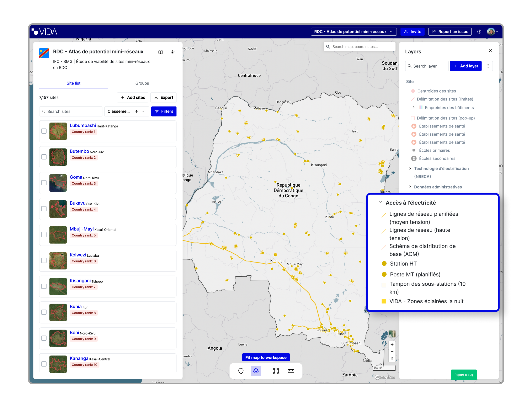Click the Add layer button
This screenshot has height=416, width=532.
click(x=465, y=66)
